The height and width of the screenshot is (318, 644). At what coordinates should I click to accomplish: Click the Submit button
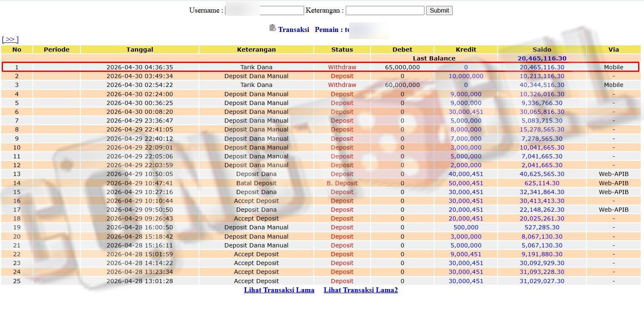439,11
